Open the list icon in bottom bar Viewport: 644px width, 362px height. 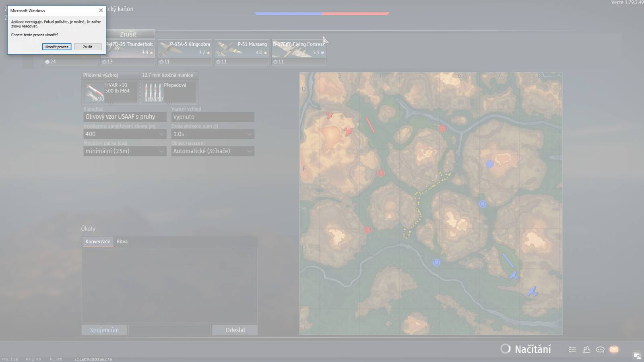(x=572, y=350)
